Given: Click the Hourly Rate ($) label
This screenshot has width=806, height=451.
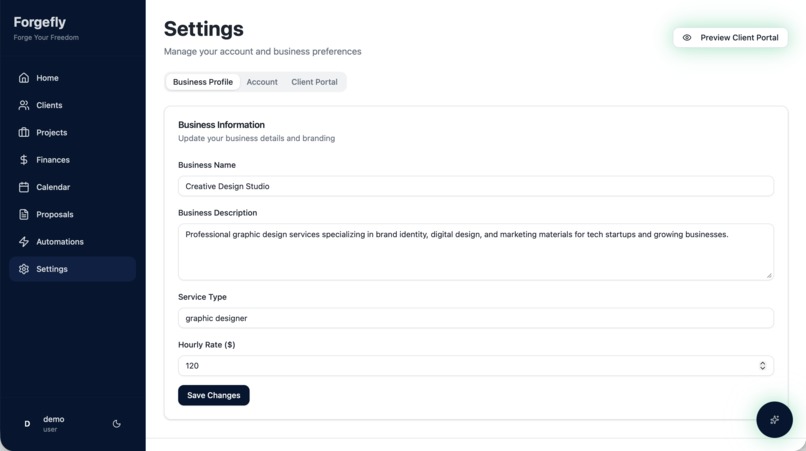Looking at the screenshot, I should [207, 345].
